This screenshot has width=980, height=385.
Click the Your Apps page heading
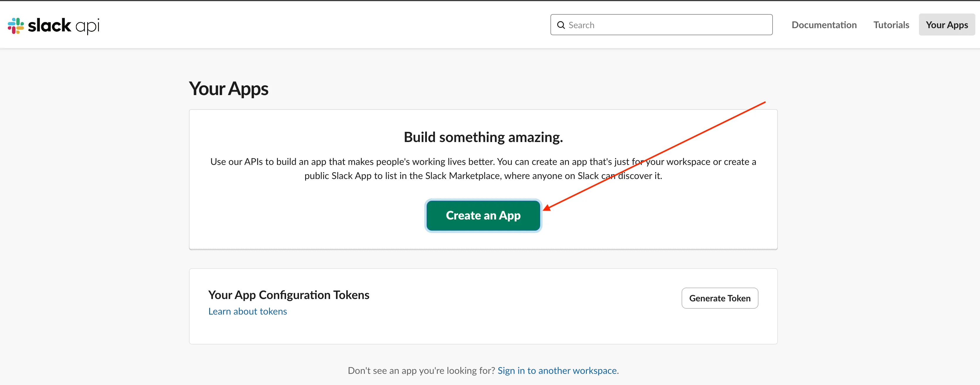(x=229, y=89)
